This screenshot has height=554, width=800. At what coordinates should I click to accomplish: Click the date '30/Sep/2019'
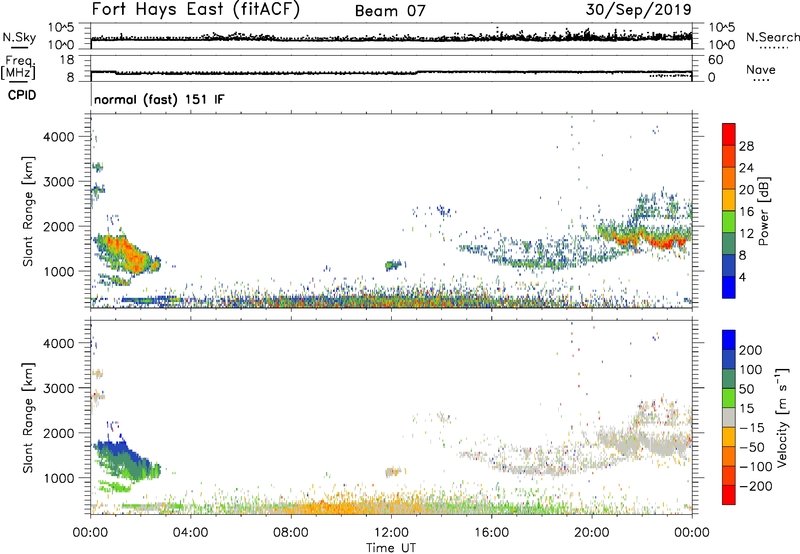coord(639,9)
